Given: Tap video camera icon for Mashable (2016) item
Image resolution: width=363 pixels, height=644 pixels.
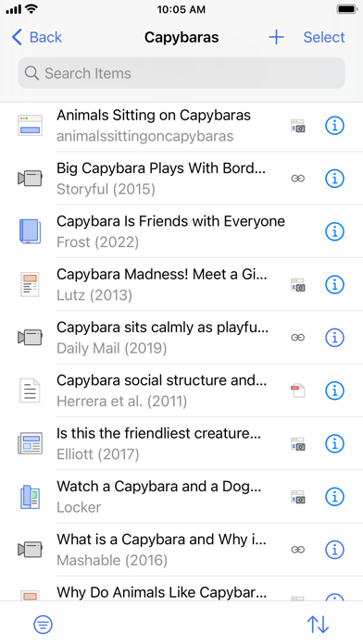Looking at the screenshot, I should point(30,549).
